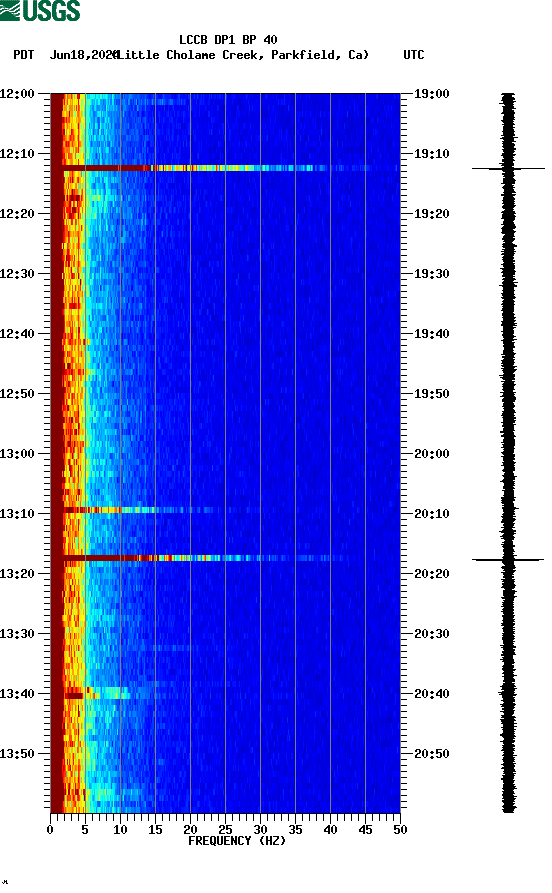Image resolution: width=552 pixels, height=893 pixels.
Task: Click the 20:00 UTC time label
Action: pyautogui.click(x=432, y=454)
